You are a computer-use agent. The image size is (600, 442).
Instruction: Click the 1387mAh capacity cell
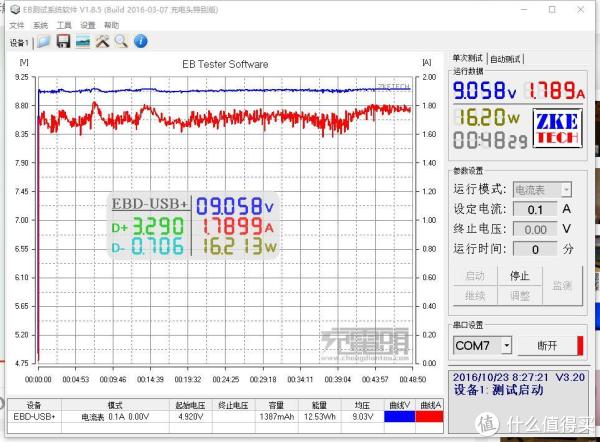tap(276, 417)
